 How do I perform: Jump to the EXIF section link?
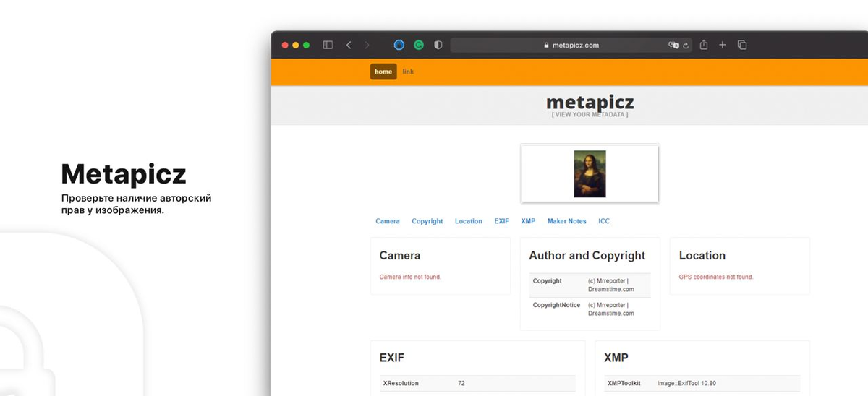coord(502,221)
